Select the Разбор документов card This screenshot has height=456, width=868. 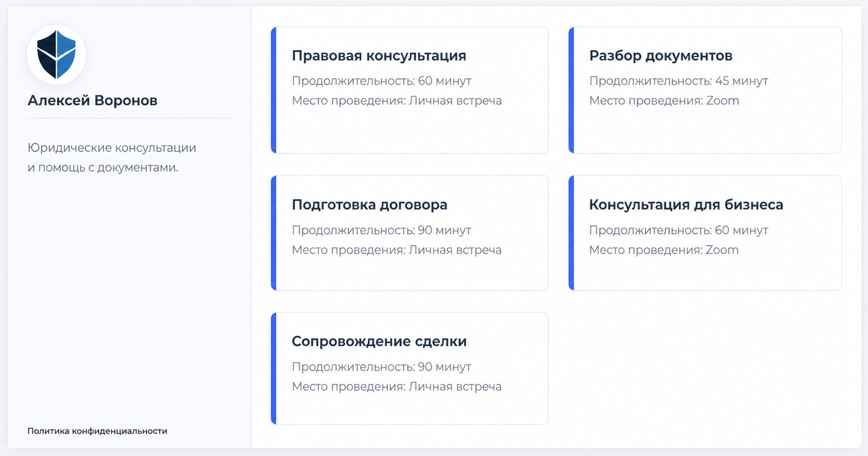(x=705, y=90)
